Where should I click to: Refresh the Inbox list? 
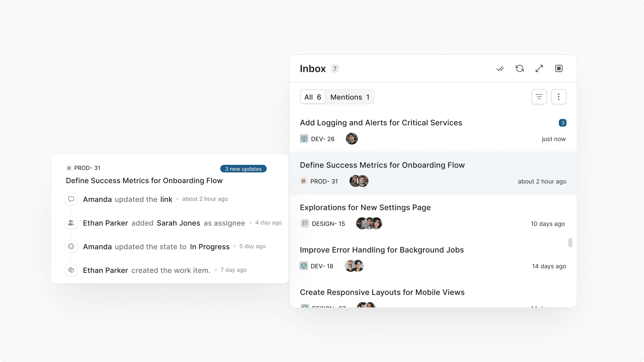coord(520,68)
